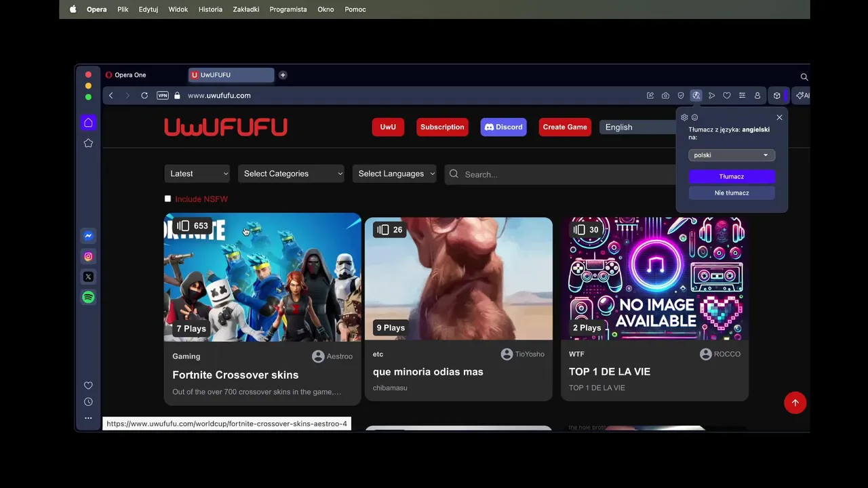This screenshot has height=488, width=868.
Task: Open the Widok menu
Action: click(178, 9)
